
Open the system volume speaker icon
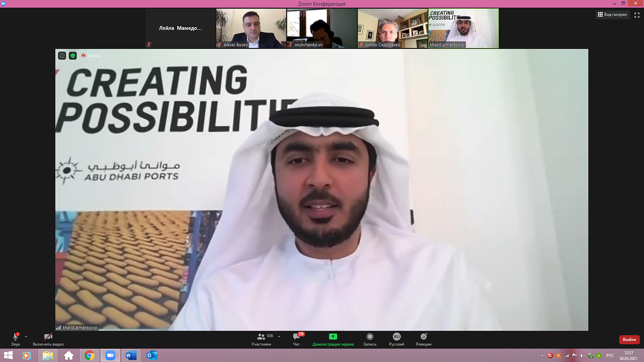point(583,356)
